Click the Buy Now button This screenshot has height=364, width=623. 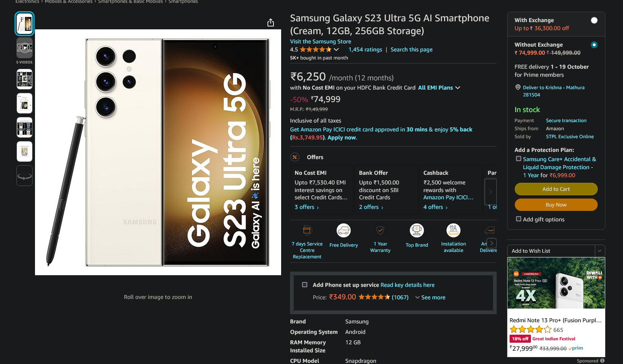pyautogui.click(x=556, y=204)
